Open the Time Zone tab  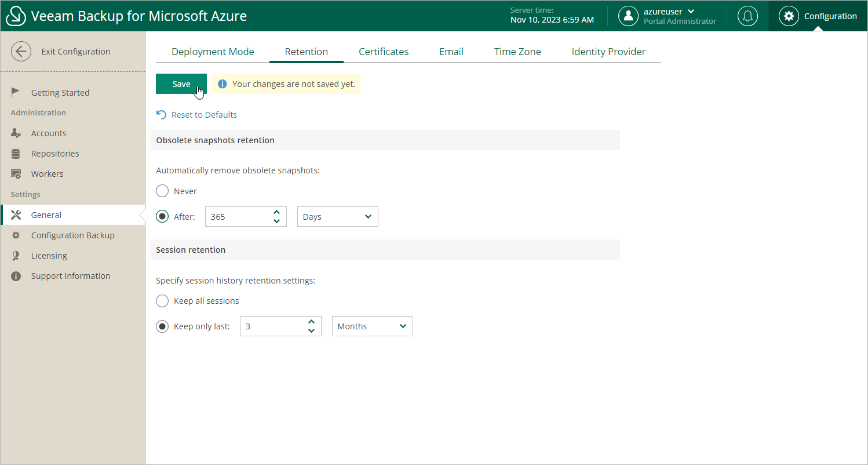[517, 52]
